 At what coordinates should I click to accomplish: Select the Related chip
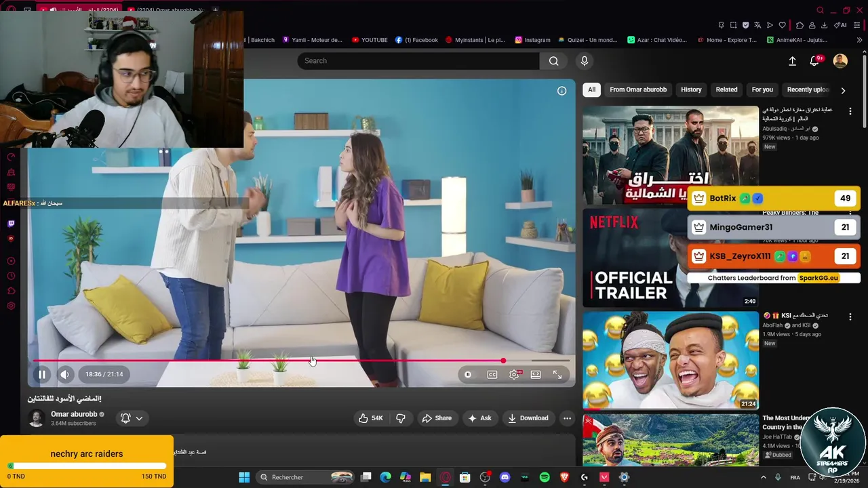point(726,89)
